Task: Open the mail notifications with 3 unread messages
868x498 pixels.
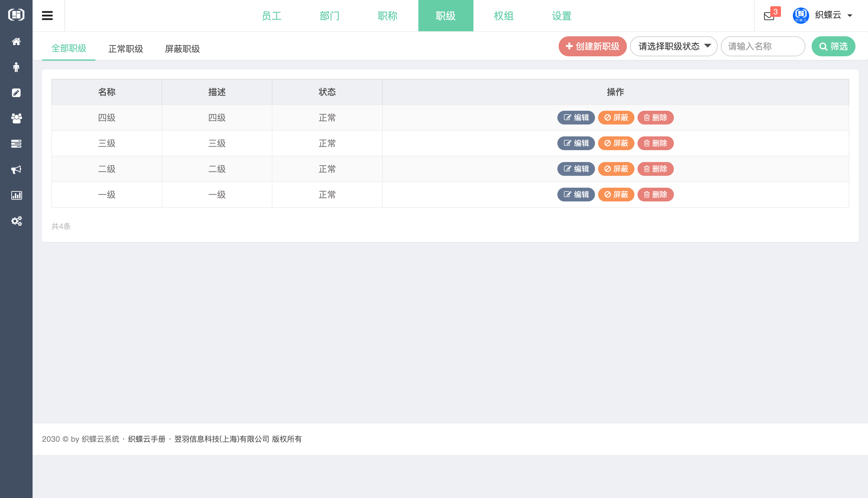Action: 769,15
